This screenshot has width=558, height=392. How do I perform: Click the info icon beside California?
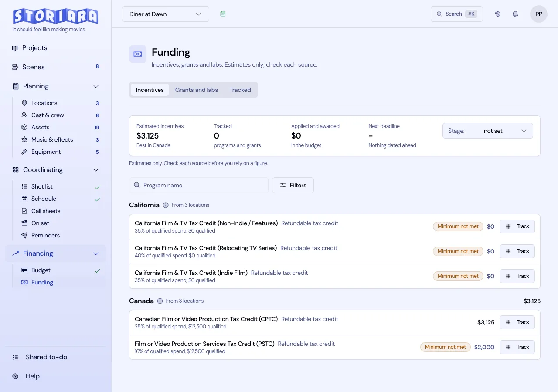coord(166,205)
